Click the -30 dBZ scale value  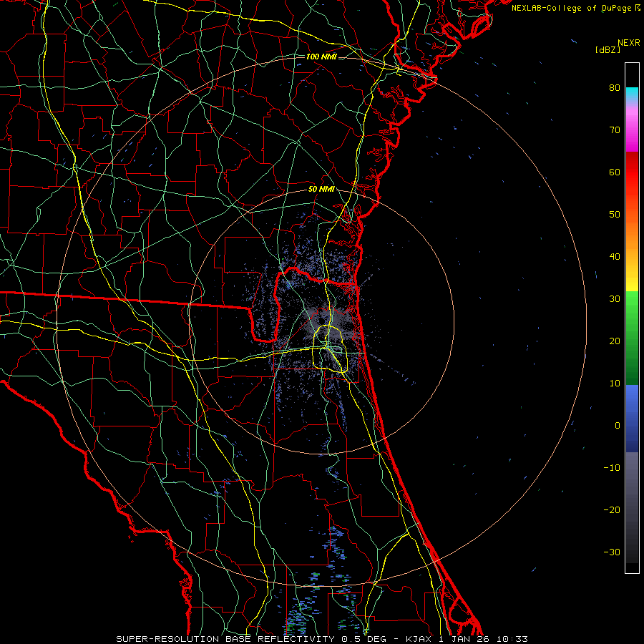pyautogui.click(x=612, y=552)
